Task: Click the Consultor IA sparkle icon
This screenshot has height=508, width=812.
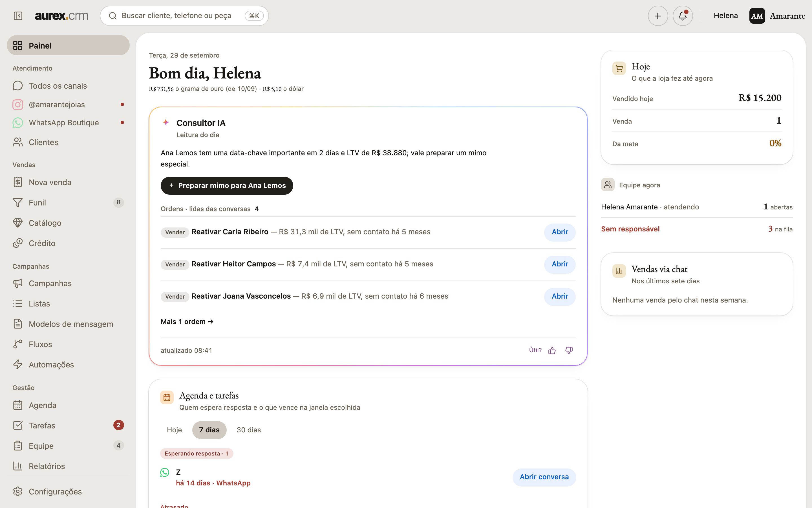Action: pos(166,122)
